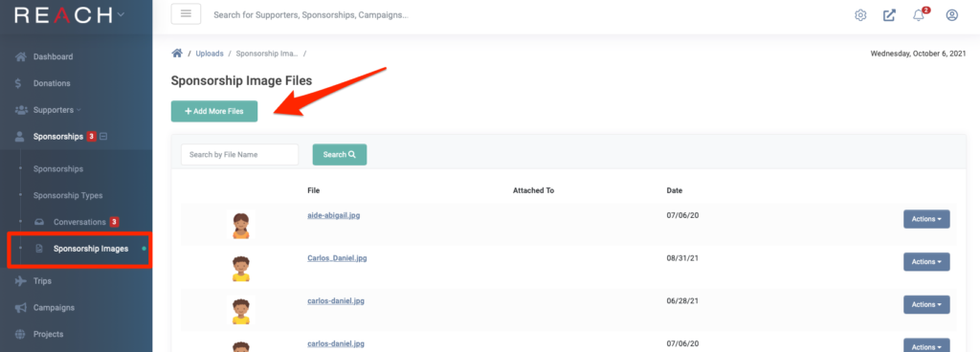Screen dimensions: 980x352
Task: Go to Dashboard in sidebar
Action: tap(54, 56)
